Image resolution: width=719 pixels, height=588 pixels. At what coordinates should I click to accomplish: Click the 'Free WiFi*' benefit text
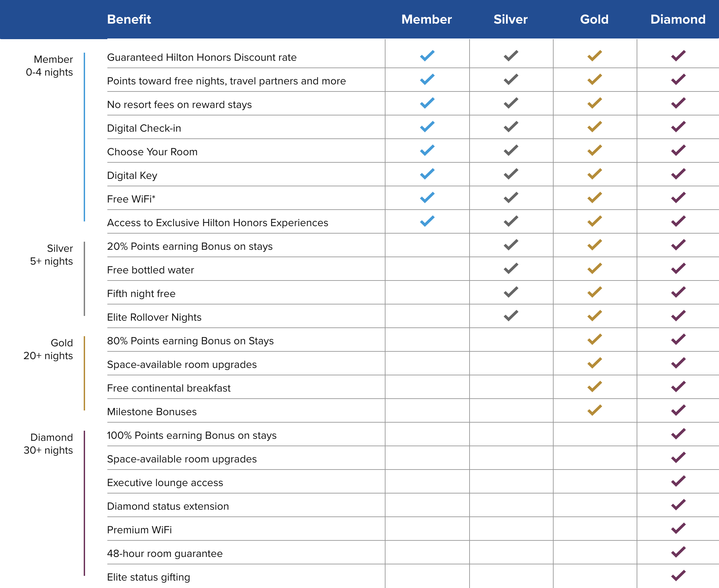[x=131, y=199]
